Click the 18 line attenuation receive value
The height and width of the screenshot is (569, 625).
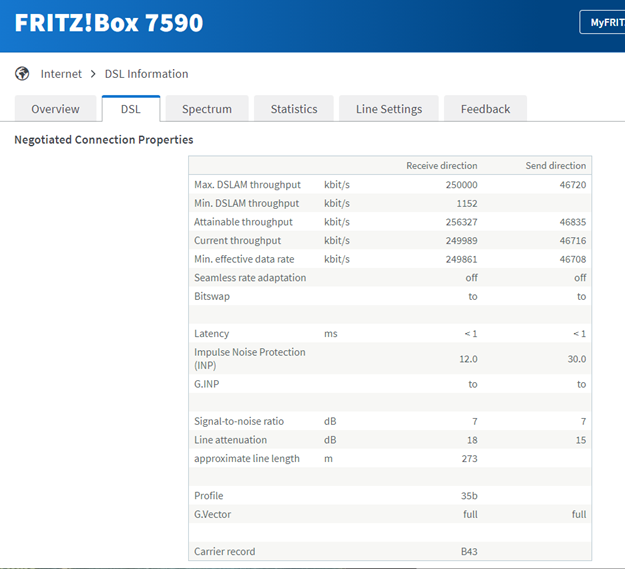click(472, 440)
